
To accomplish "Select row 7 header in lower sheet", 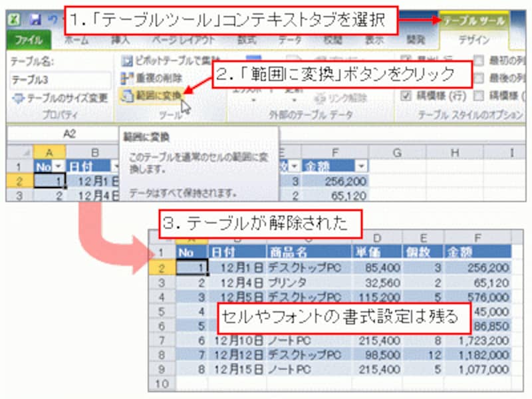I will click(162, 340).
